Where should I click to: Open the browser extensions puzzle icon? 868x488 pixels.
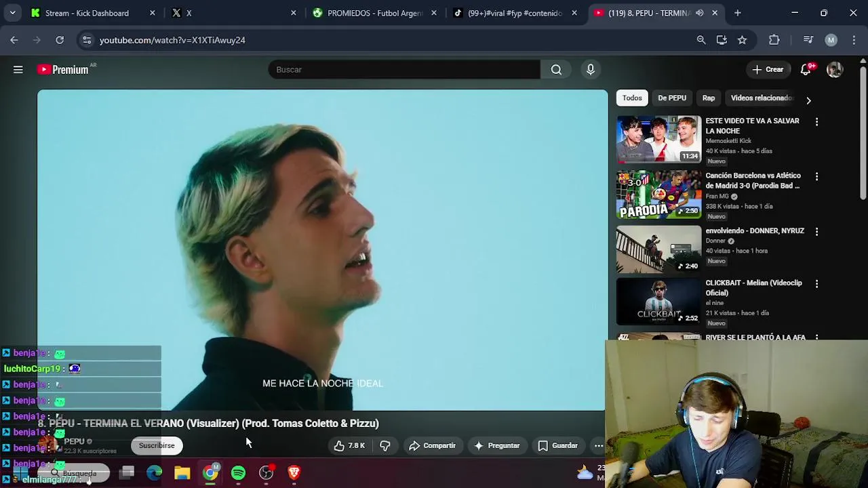point(774,40)
